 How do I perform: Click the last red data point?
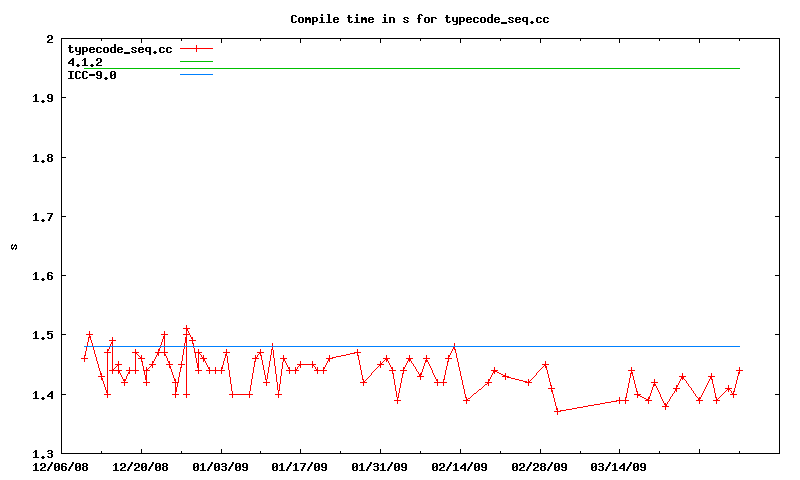click(x=739, y=370)
